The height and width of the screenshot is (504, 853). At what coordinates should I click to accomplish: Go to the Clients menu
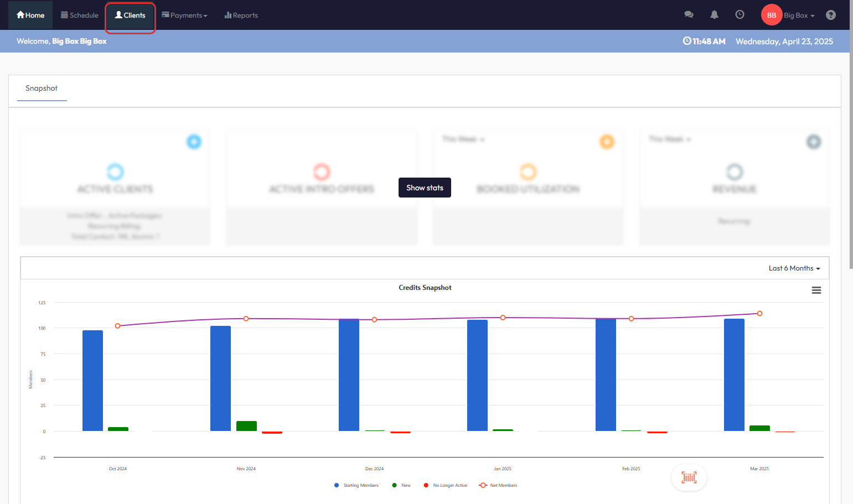130,15
